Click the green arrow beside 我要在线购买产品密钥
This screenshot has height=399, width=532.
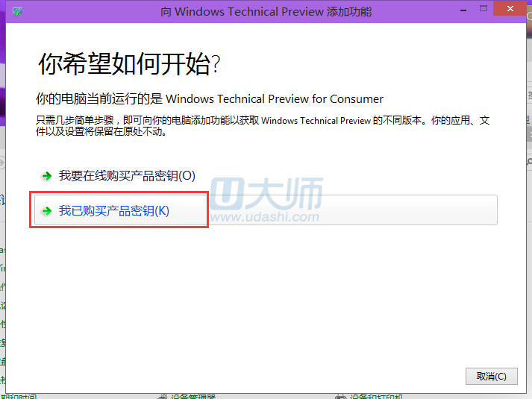[47, 176]
